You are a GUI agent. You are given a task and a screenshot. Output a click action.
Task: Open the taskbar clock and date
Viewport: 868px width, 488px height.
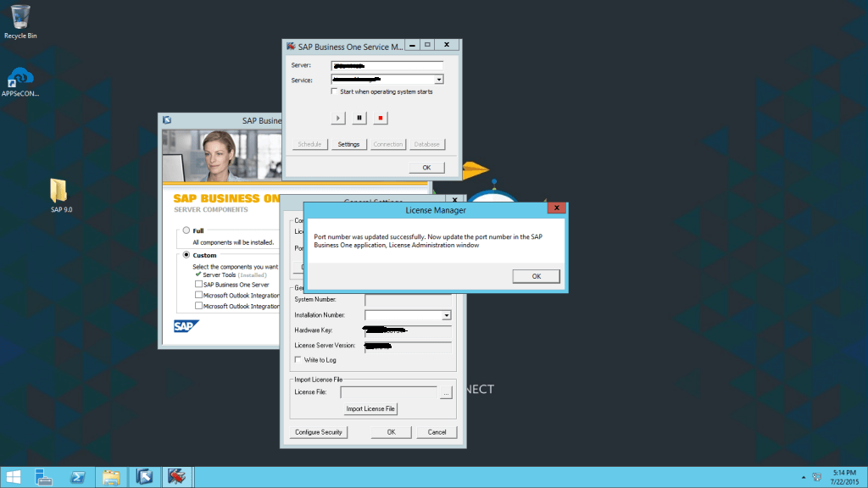point(844,477)
